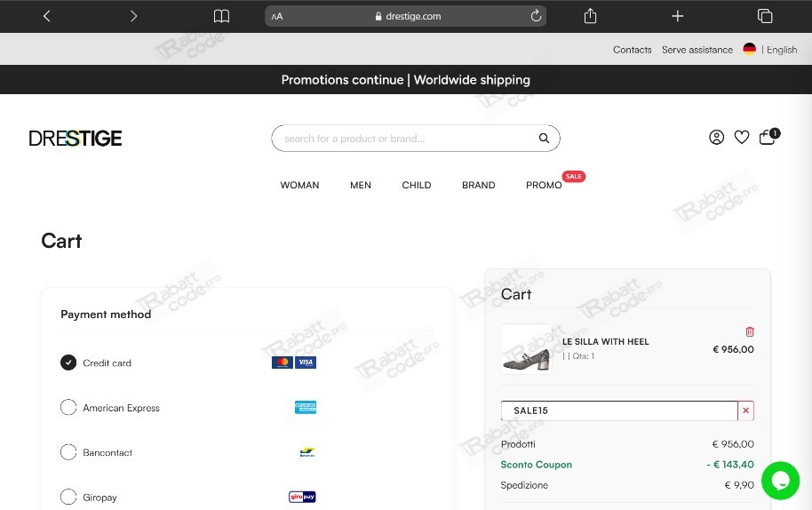Open the MEN menu
The height and width of the screenshot is (510, 812).
tap(361, 186)
